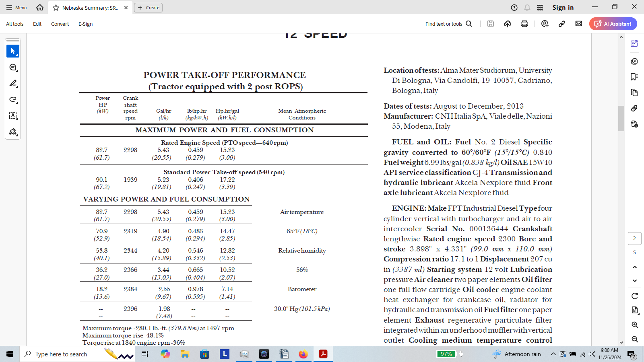Open the bookmarks panel
Image resolution: width=644 pixels, height=362 pixels.
coord(634,77)
